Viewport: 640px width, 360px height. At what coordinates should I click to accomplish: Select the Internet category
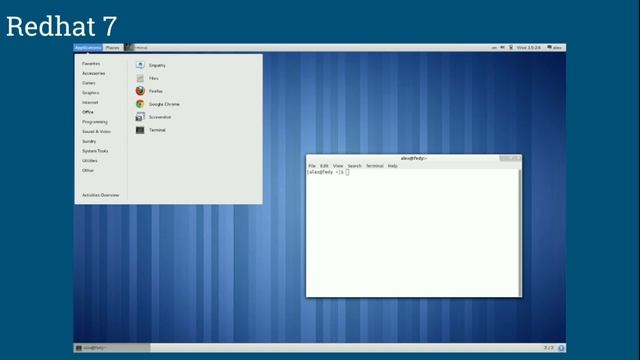click(x=90, y=102)
